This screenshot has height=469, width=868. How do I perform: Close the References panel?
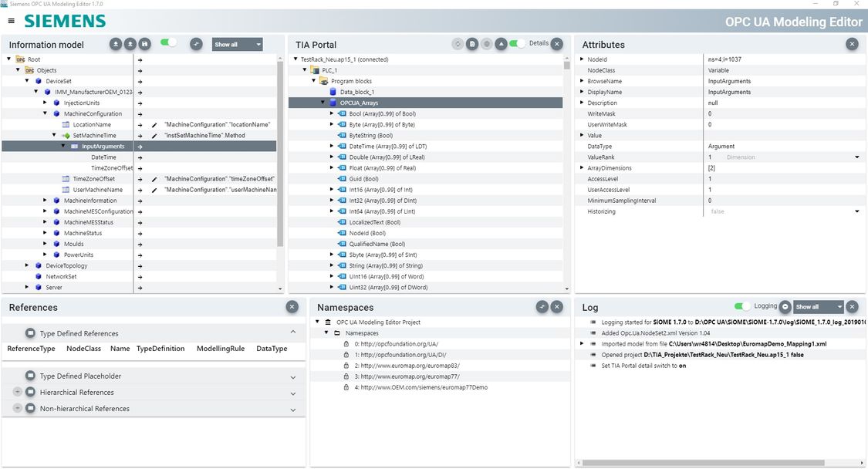tap(292, 307)
